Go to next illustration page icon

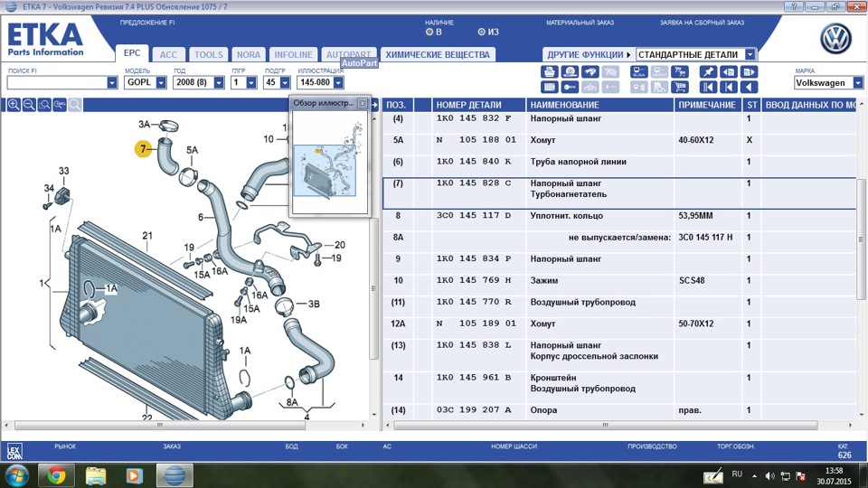pos(749,72)
